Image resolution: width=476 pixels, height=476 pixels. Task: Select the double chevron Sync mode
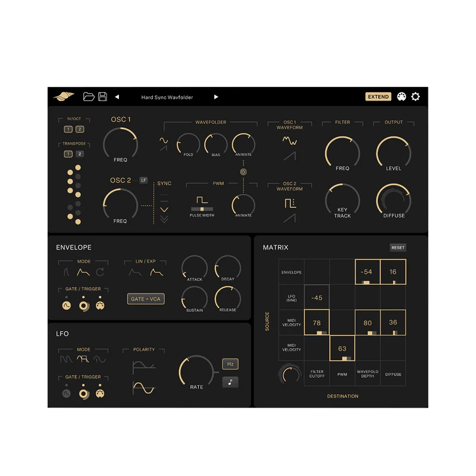click(164, 217)
